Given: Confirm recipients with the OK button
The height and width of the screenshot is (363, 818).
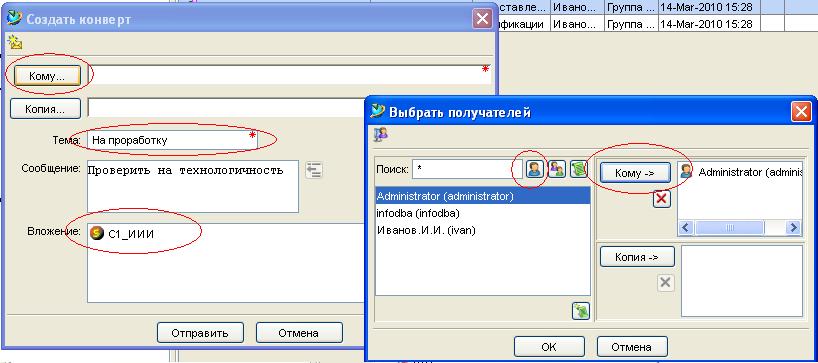Looking at the screenshot, I should pyautogui.click(x=549, y=346).
